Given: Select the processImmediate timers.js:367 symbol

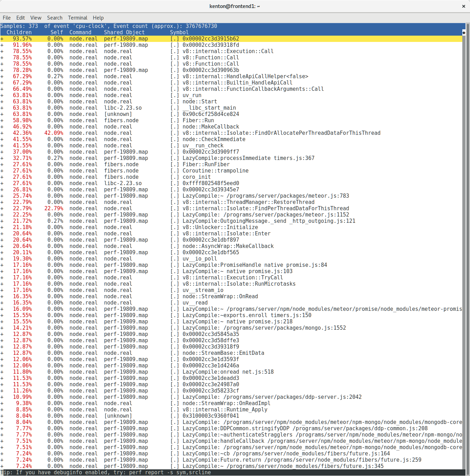Looking at the screenshot, I should tap(248, 158).
